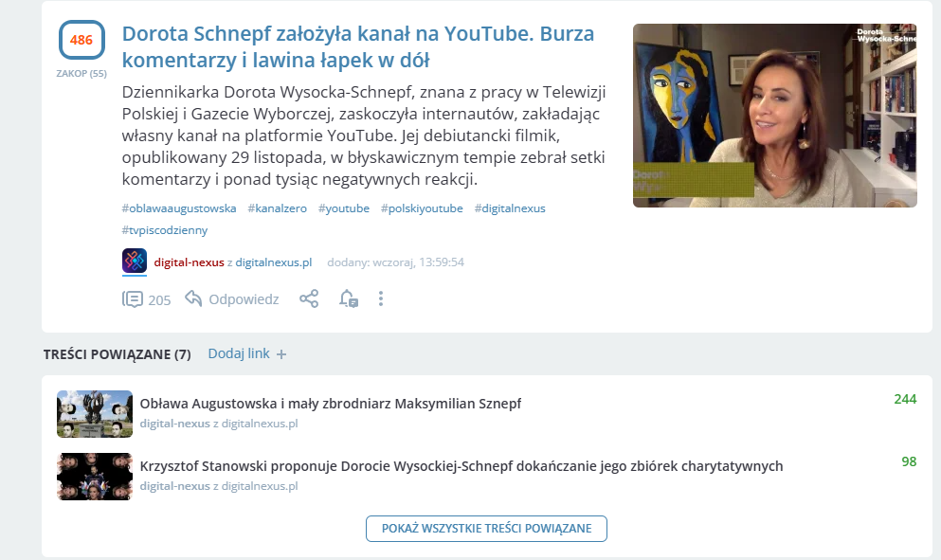Viewport: 941px width, 560px height.
Task: Click the ZAKOP (55) bury link
Action: click(81, 74)
